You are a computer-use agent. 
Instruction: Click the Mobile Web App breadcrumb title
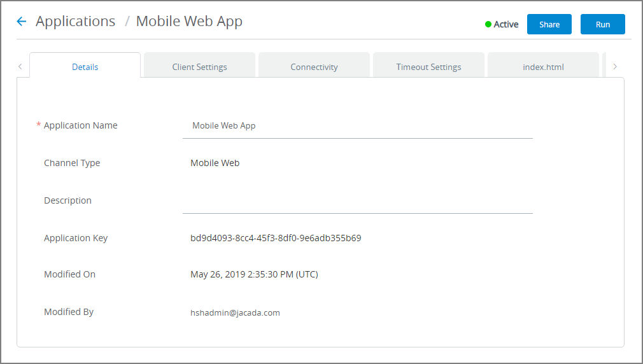(x=189, y=21)
